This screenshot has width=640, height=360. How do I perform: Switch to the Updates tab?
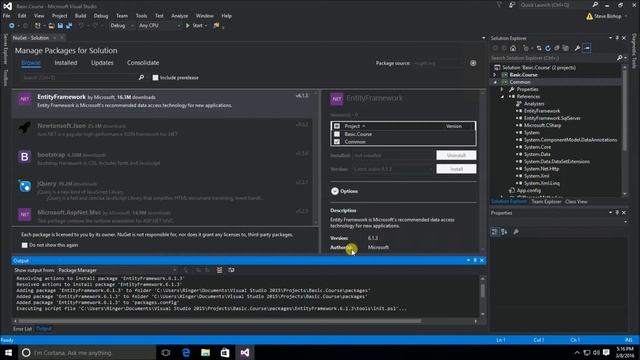coord(102,63)
